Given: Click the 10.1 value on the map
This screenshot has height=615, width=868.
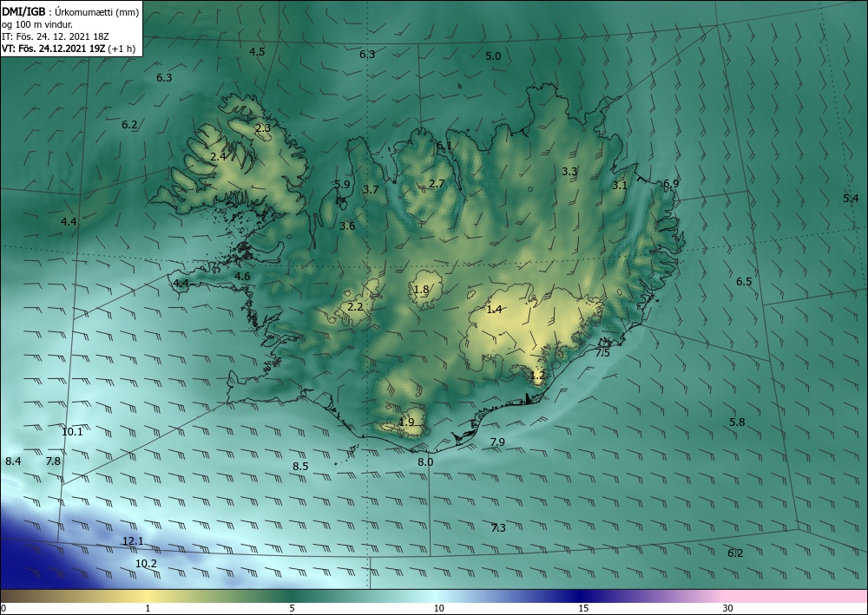Looking at the screenshot, I should [72, 432].
